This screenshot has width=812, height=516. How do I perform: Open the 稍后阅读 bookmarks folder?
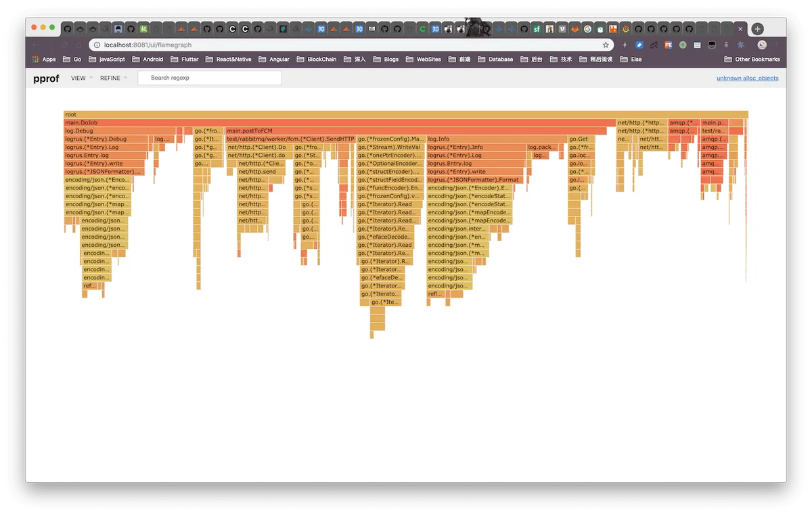pos(596,60)
